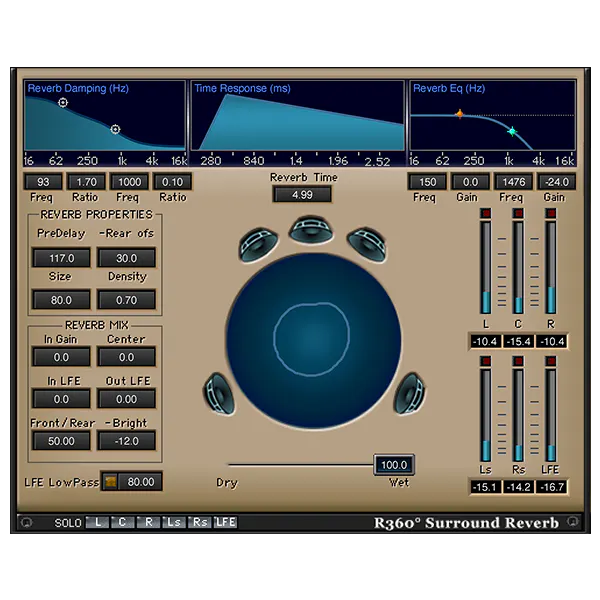The height and width of the screenshot is (600, 600).
Task: Click the PreDelay value 117.0
Action: [x=62, y=258]
